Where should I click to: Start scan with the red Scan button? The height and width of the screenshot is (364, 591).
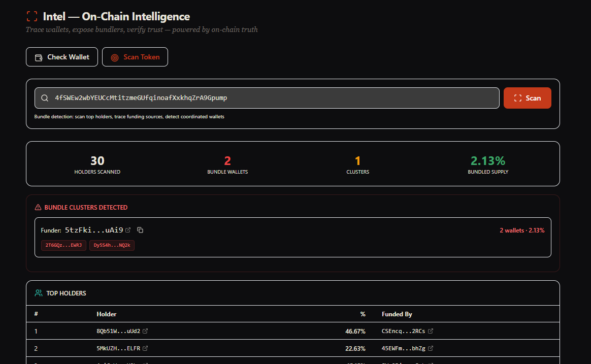tap(528, 98)
